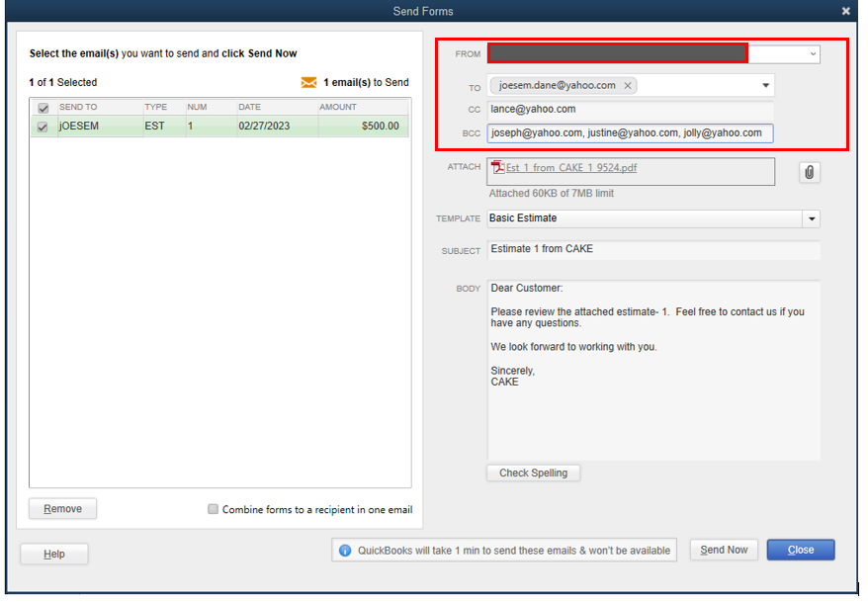Click the orange envelope email icon
The width and height of the screenshot is (868, 602).
click(308, 82)
